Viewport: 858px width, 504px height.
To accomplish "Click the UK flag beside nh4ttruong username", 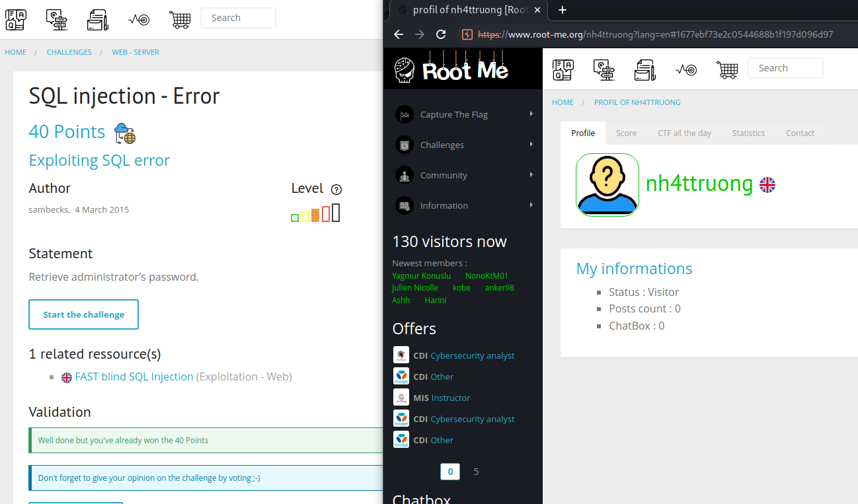I will pyautogui.click(x=767, y=185).
